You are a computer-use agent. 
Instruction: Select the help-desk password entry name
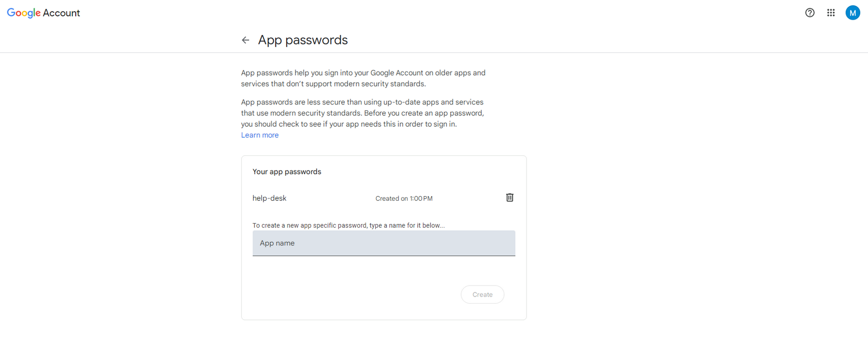tap(269, 198)
